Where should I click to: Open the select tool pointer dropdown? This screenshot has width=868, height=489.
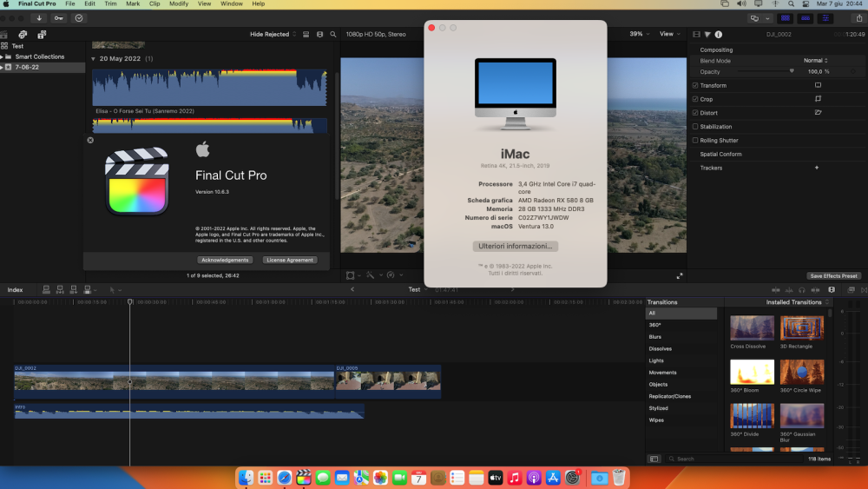point(115,289)
